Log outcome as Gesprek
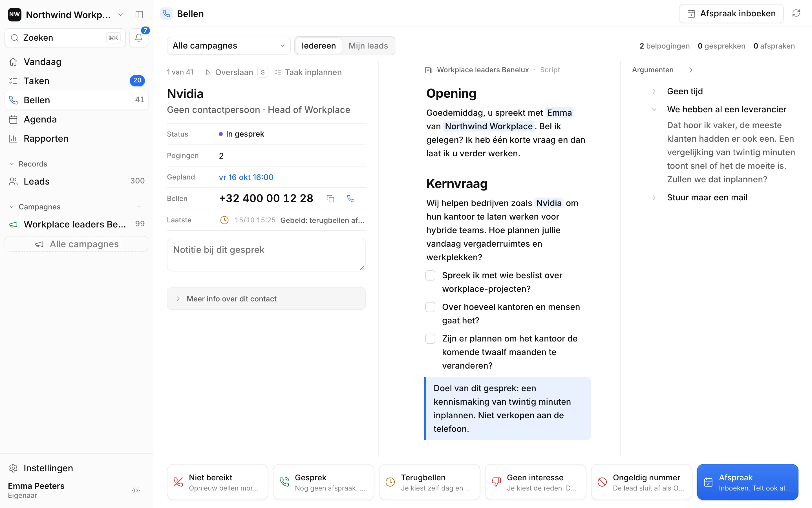The width and height of the screenshot is (812, 508). [323, 482]
